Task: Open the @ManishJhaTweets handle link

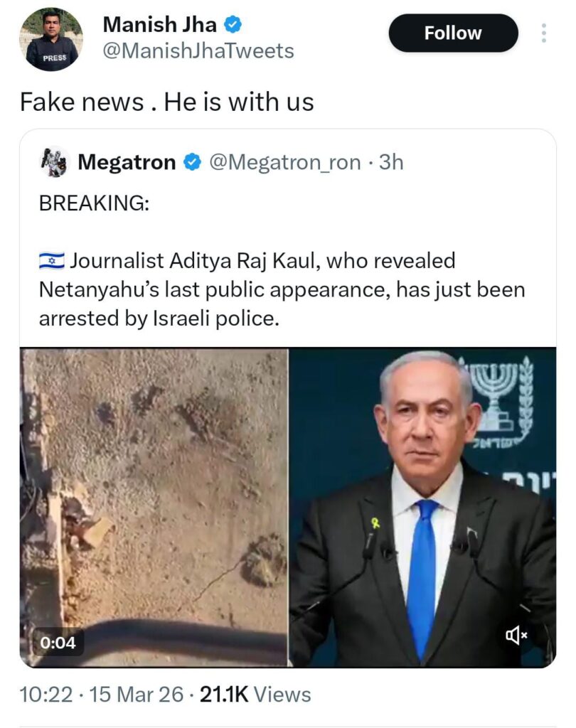Action: click(x=198, y=51)
